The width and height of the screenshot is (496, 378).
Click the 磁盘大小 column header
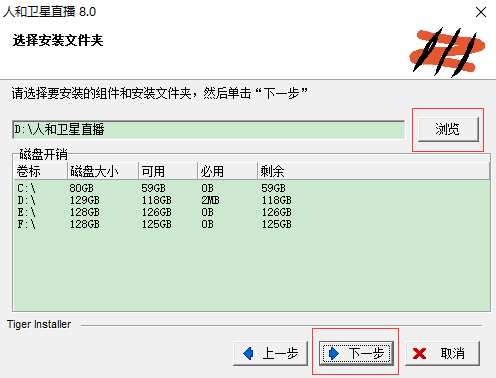click(102, 171)
